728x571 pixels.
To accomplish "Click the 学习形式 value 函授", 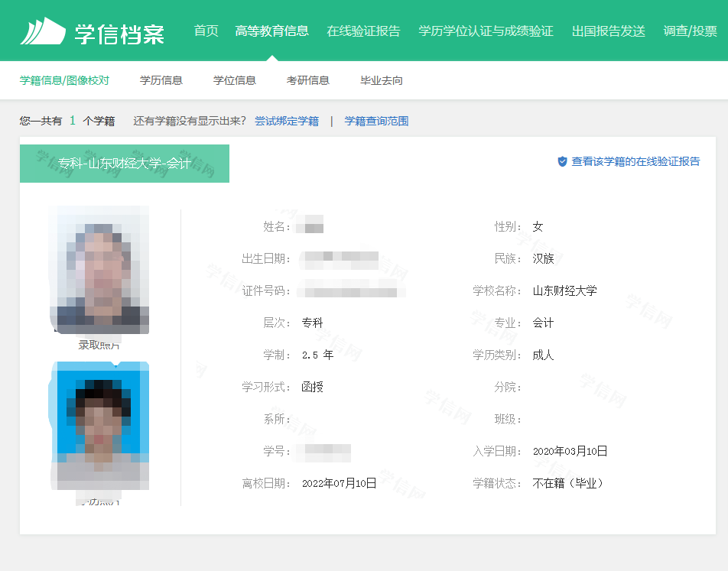I will click(313, 388).
